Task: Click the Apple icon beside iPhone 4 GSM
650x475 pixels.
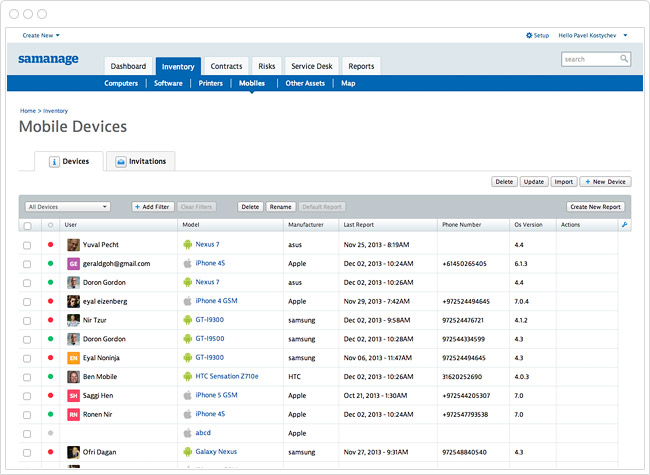Action: coord(188,301)
